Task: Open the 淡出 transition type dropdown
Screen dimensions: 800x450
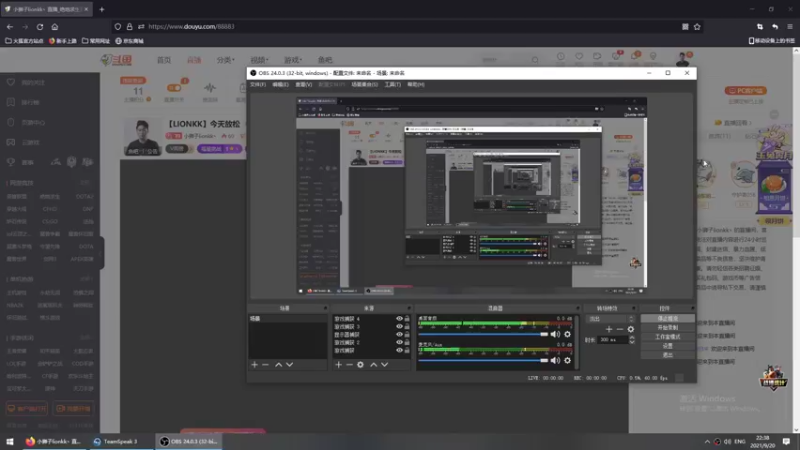Action: [x=611, y=319]
